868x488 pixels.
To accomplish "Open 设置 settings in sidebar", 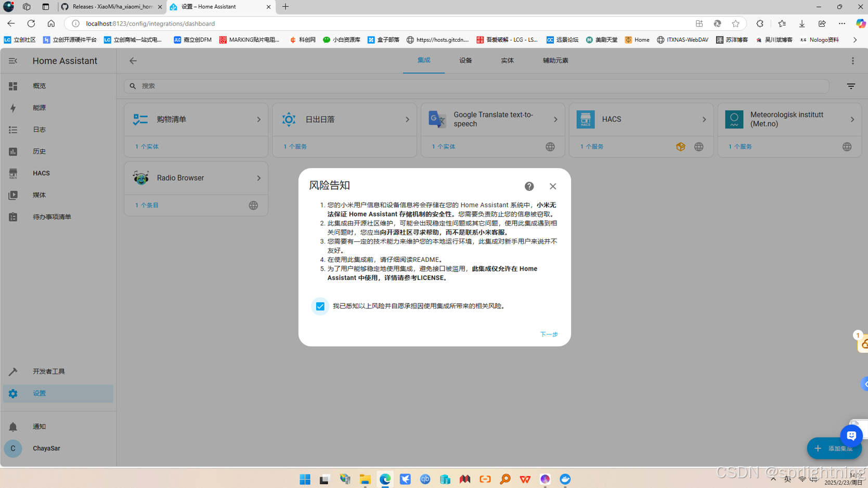I will 58,393.
